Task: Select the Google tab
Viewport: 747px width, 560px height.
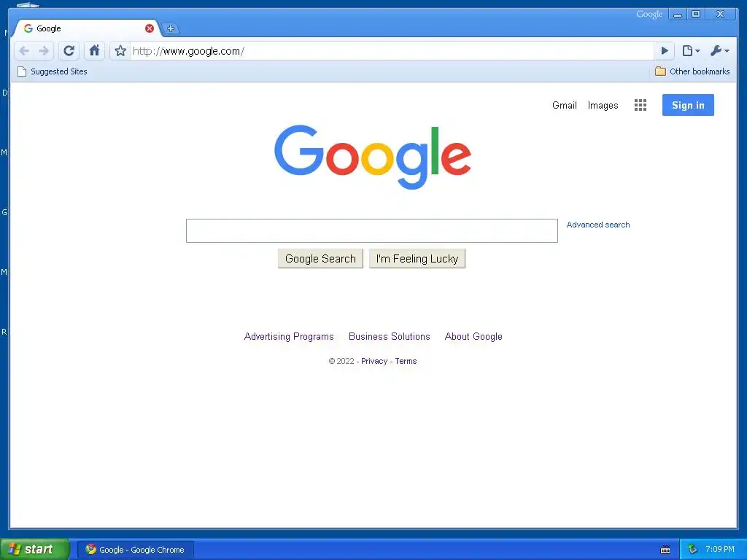Action: (86, 28)
